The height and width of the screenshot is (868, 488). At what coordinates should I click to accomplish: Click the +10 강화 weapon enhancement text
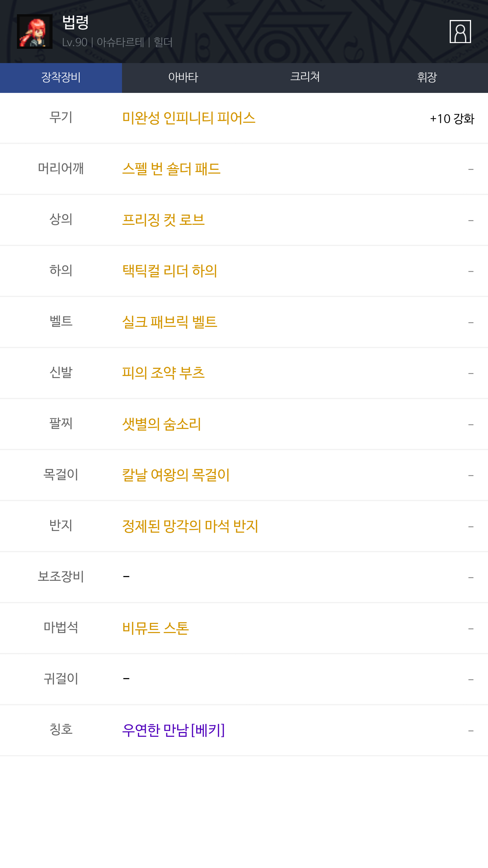pos(452,119)
